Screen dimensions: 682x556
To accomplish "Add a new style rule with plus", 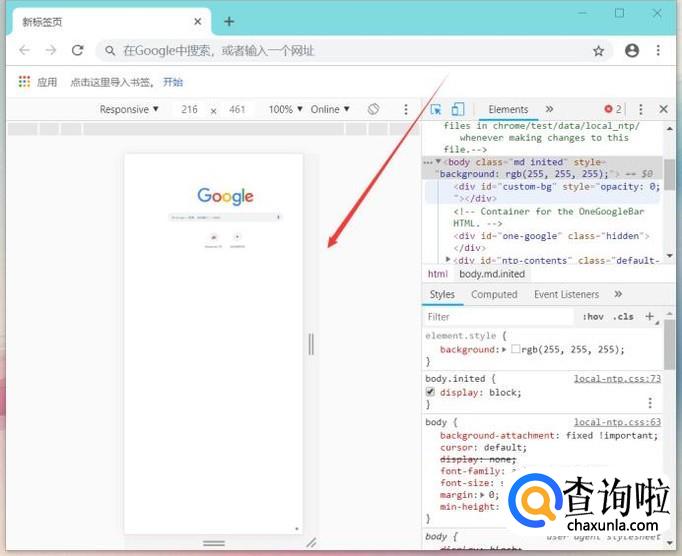I will 650,317.
